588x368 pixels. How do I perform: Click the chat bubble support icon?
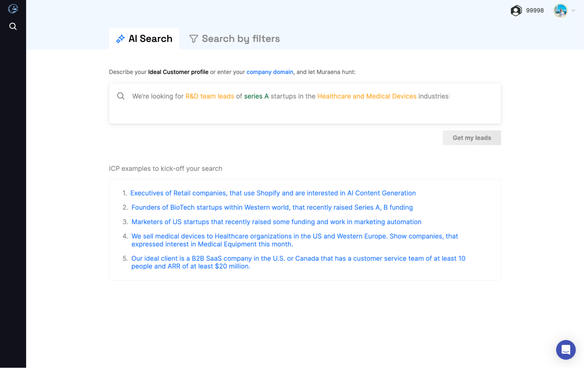[566, 349]
